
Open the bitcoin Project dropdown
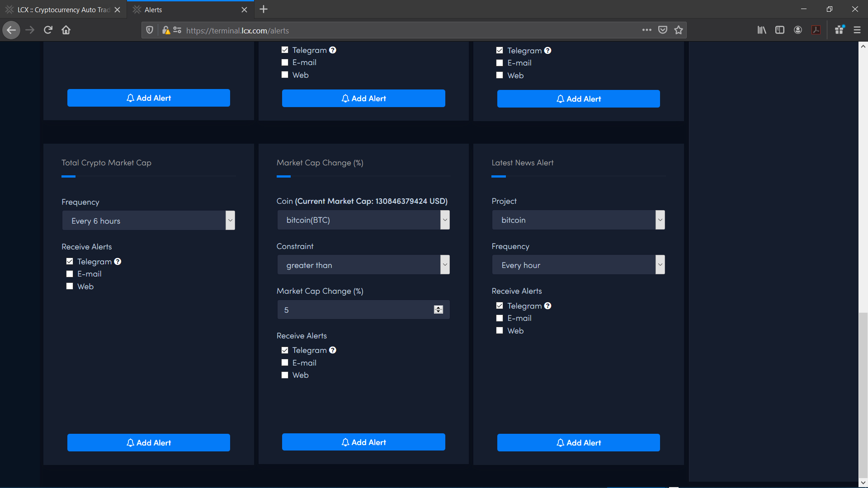point(578,220)
